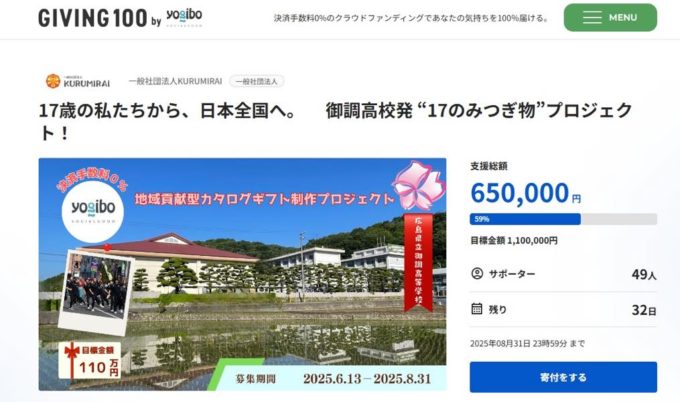Click the GIVING 100 site logo

(93, 18)
